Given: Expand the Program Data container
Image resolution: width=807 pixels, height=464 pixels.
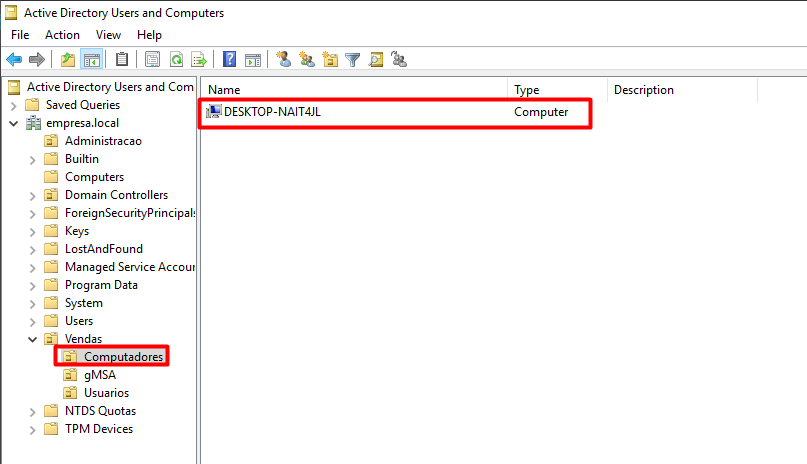Looking at the screenshot, I should coord(32,286).
